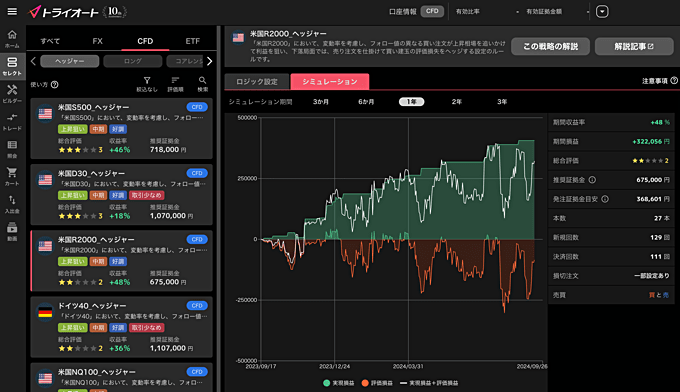Toggle 実現損益 green legend swatch

click(x=327, y=383)
